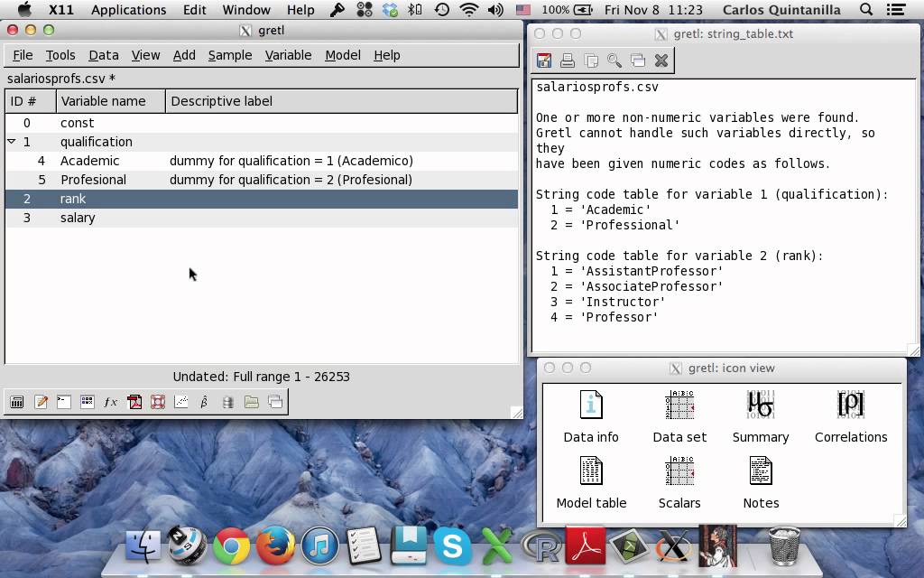The width and height of the screenshot is (924, 578).
Task: Collapse the qualification variable tree
Action: click(12, 142)
